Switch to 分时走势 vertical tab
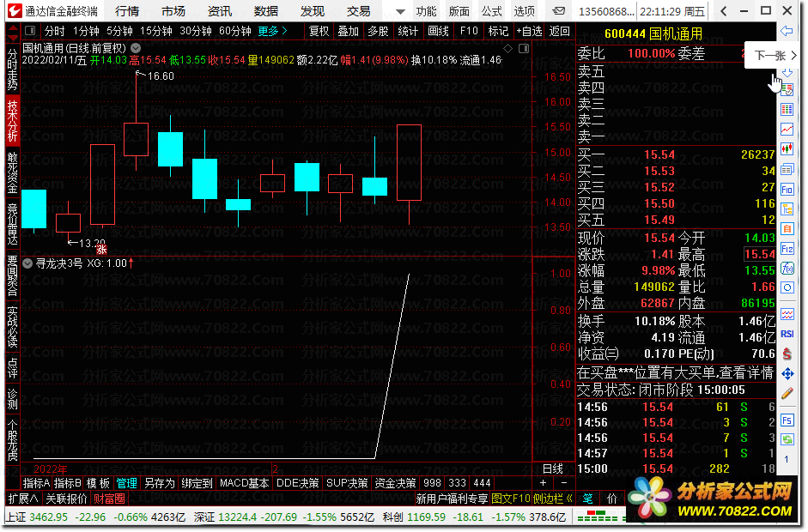Screen dimensions: 808x532 (x=13, y=69)
